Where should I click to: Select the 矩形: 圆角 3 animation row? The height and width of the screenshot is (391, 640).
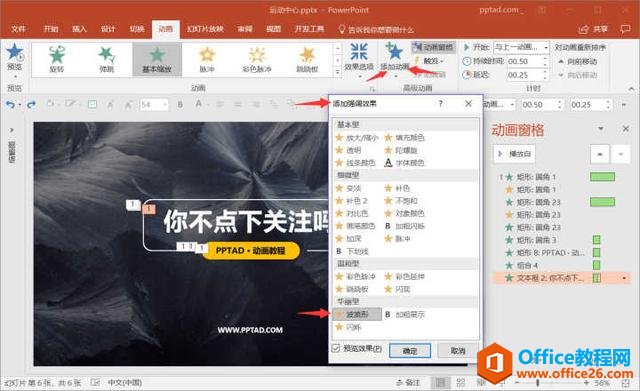[562, 240]
